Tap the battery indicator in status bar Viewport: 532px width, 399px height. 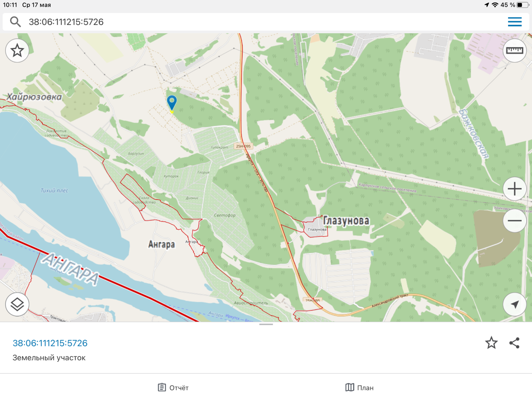[523, 5]
